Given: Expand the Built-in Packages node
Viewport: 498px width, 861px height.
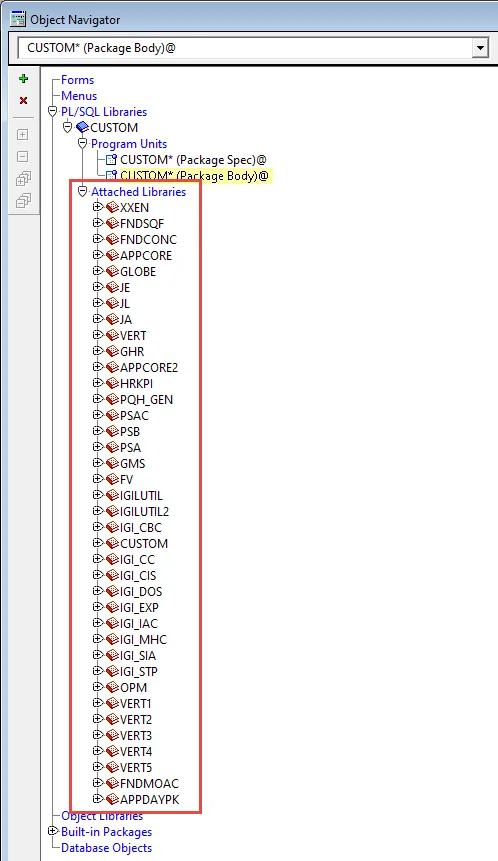Looking at the screenshot, I should (x=53, y=831).
